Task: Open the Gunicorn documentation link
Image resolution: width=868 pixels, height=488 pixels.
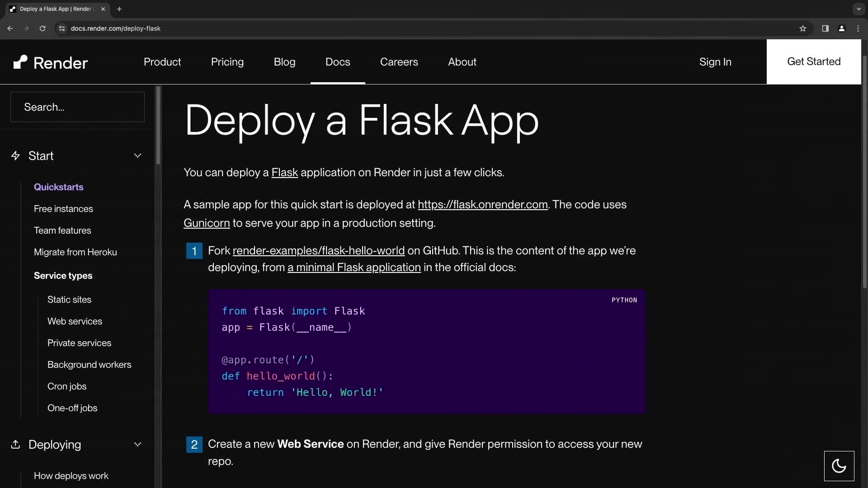Action: [x=207, y=223]
